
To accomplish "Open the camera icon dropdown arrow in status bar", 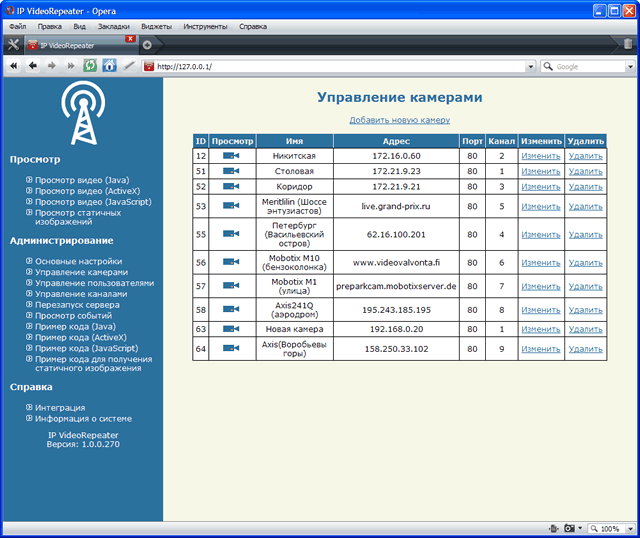I will point(580,529).
